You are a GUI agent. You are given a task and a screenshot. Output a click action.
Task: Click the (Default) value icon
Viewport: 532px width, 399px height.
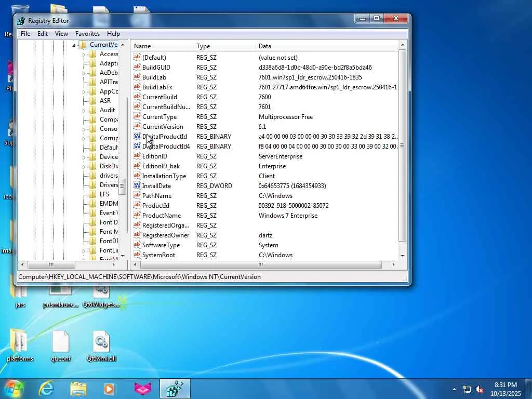click(137, 57)
